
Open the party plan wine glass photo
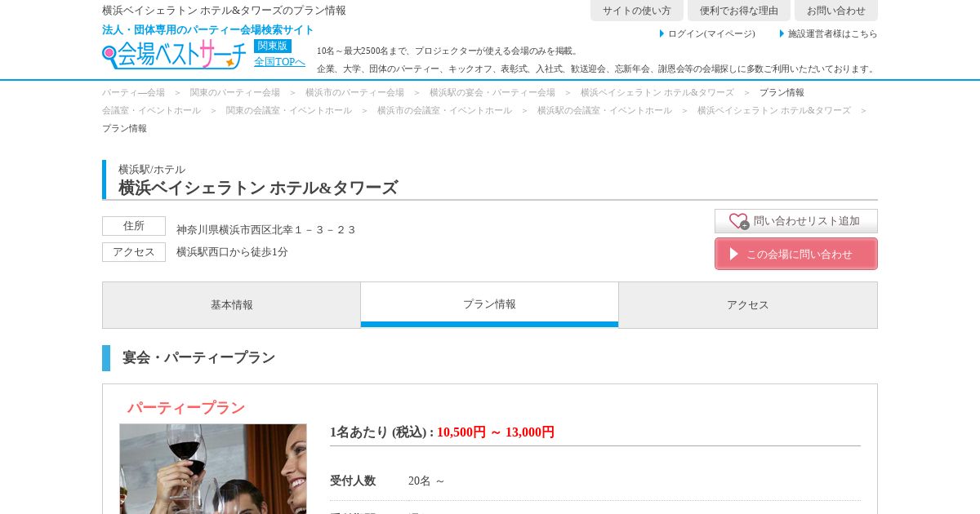[213, 468]
